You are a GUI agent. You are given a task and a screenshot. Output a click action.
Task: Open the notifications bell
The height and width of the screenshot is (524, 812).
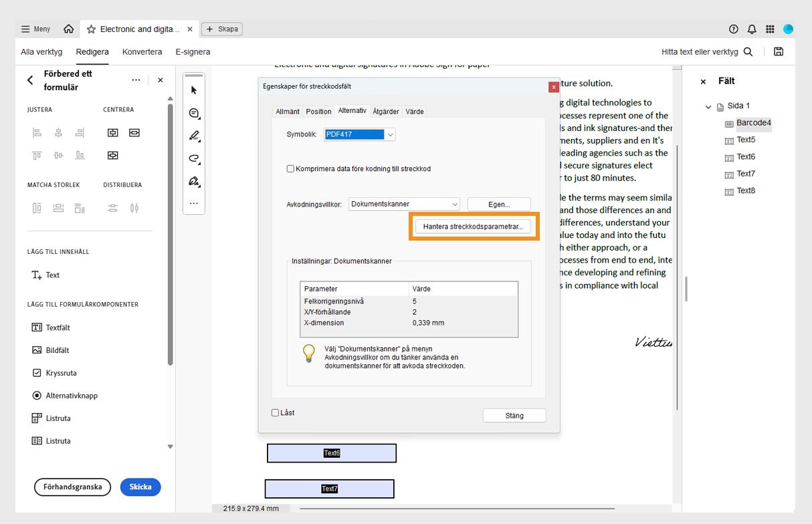(752, 29)
